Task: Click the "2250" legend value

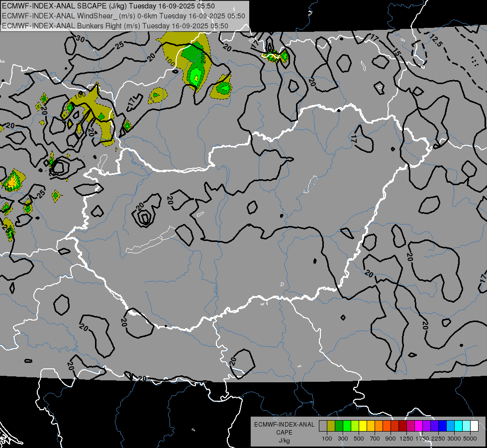Action: [x=438, y=439]
